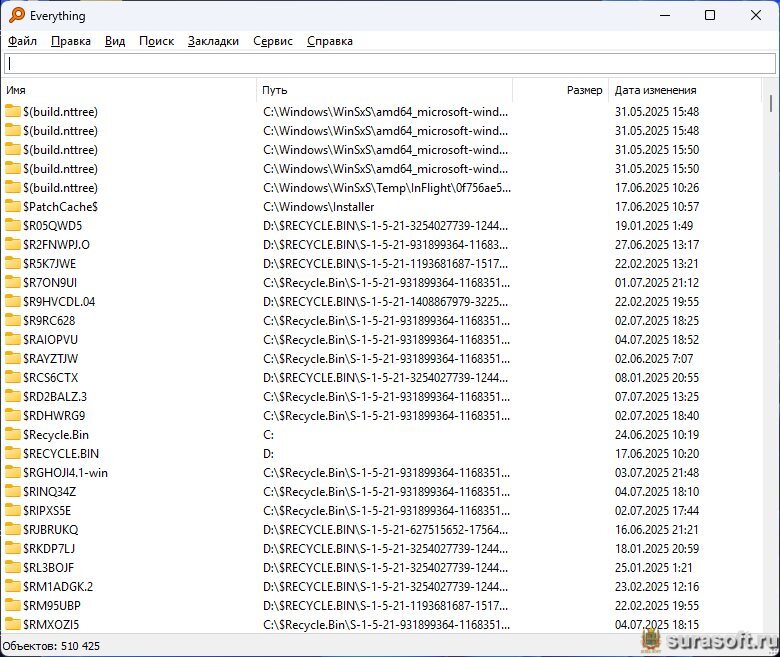Maximize the Everything window
Image resolution: width=780 pixels, height=657 pixels.
point(710,15)
